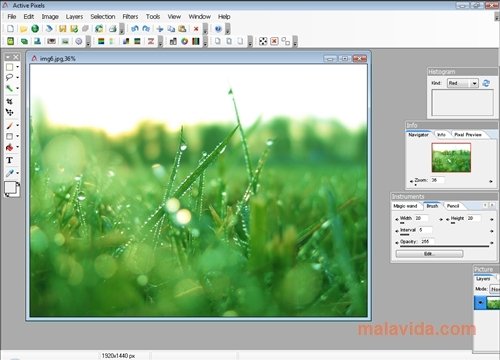The width and height of the screenshot is (500, 360).
Task: Open the Help menu
Action: click(224, 17)
